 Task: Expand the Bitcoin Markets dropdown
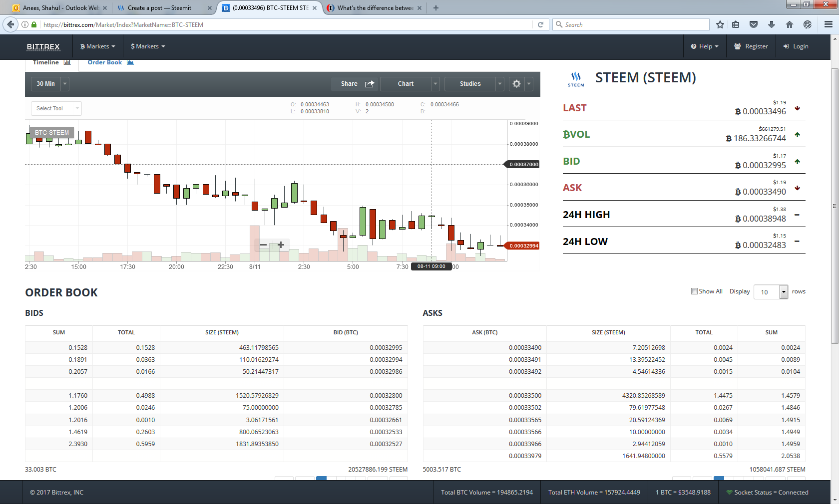pos(98,46)
